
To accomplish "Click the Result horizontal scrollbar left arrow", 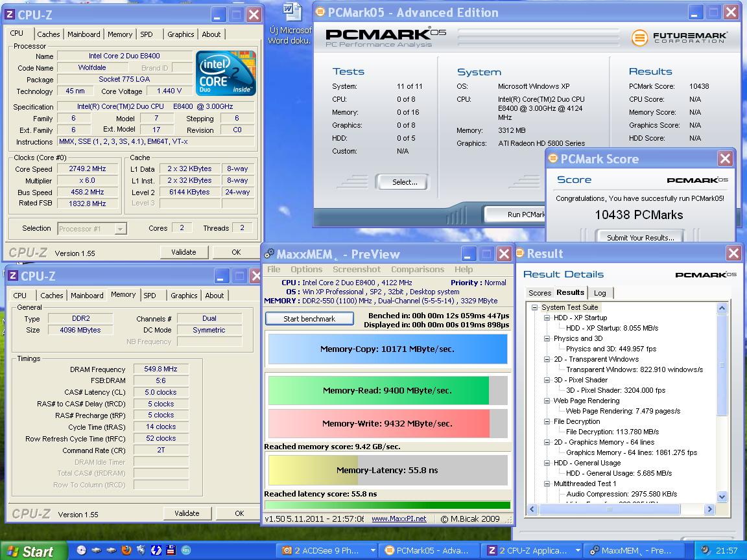I will tap(532, 509).
